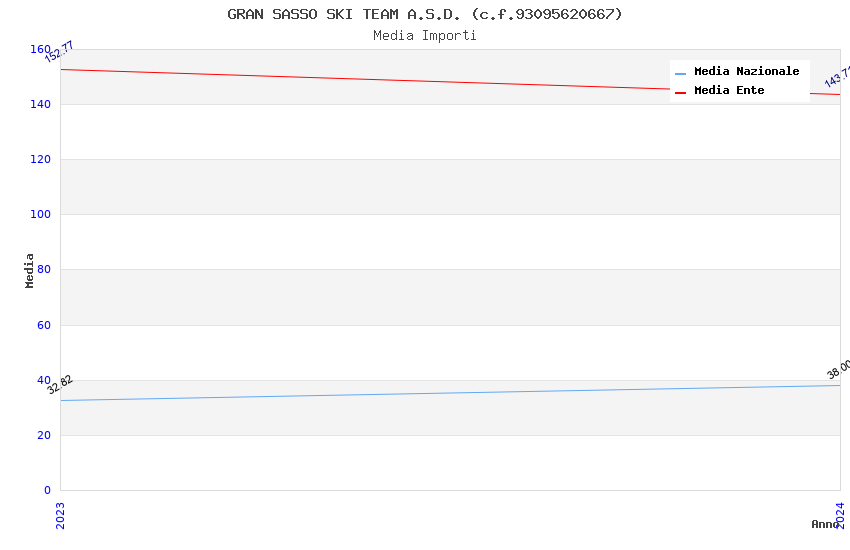
Task: Click the red Media Ente line mid-chart
Action: [450, 82]
